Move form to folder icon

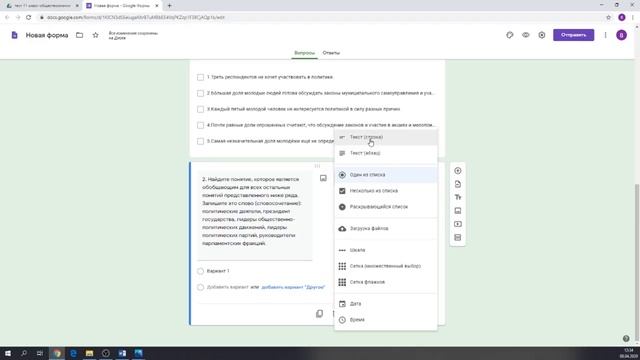(x=80, y=35)
